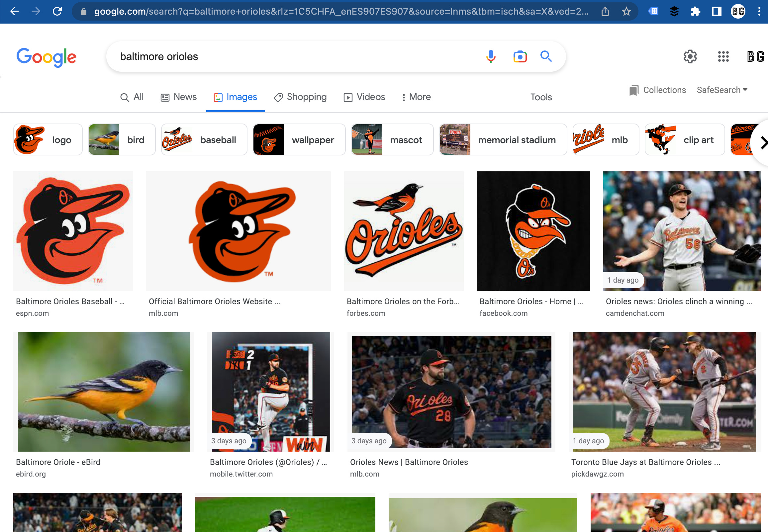The height and width of the screenshot is (532, 768).
Task: Filter images by the logo chip
Action: point(48,140)
